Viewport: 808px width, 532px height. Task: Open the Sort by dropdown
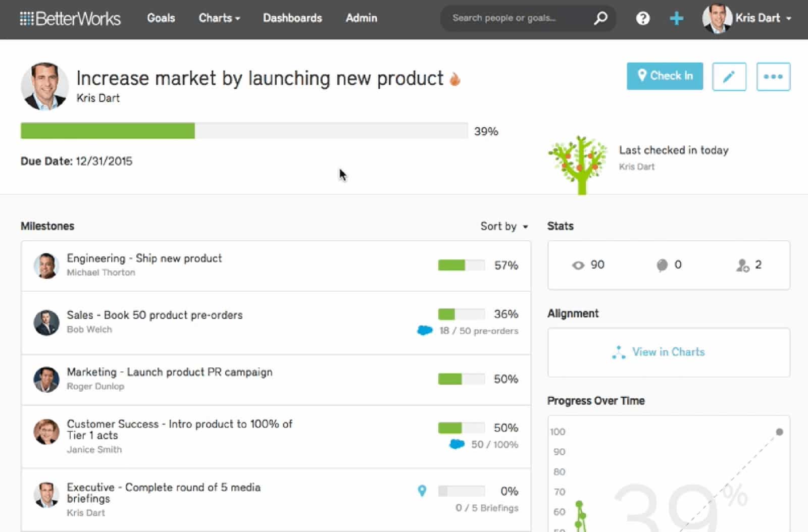coord(504,227)
